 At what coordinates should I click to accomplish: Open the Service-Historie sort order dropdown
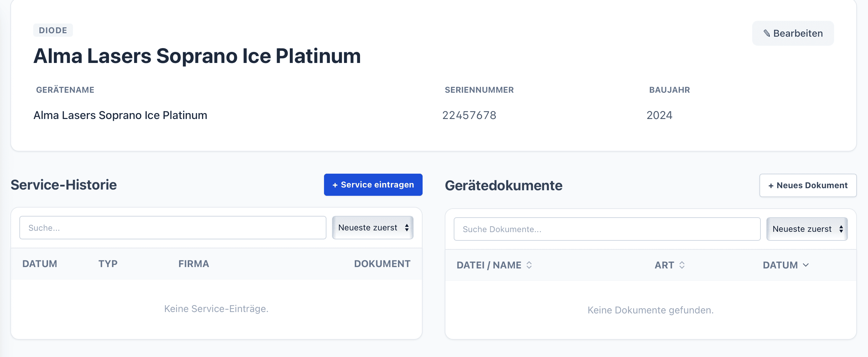tap(373, 228)
